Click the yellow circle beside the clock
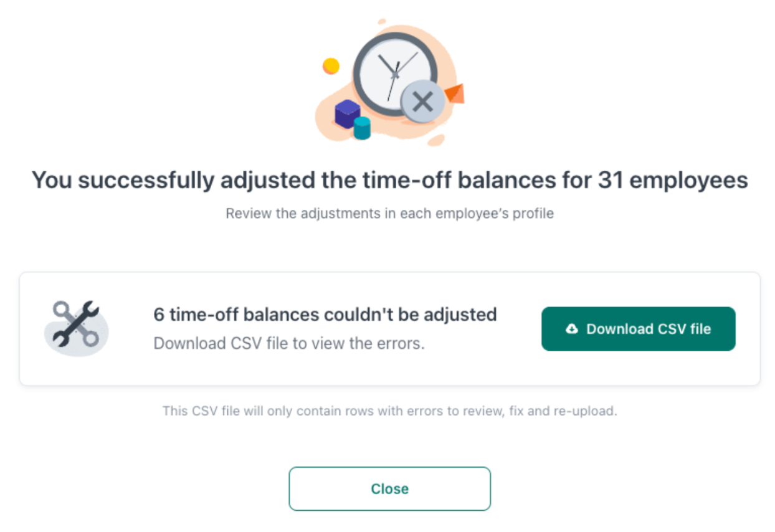 [x=331, y=65]
